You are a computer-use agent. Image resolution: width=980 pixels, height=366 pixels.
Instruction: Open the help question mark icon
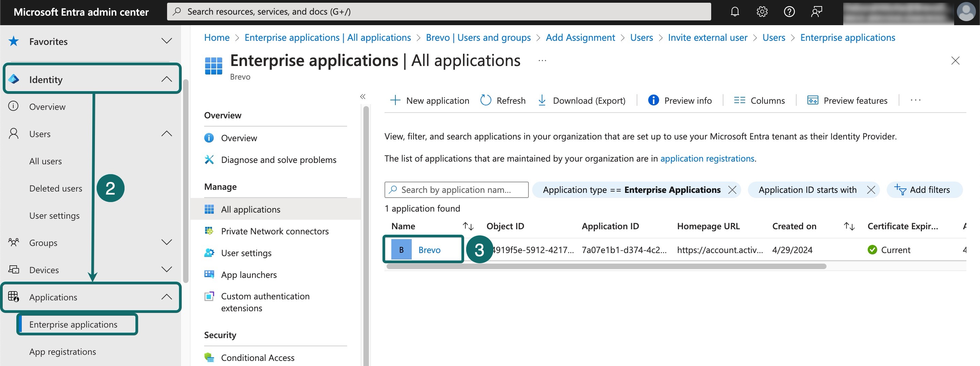[x=789, y=12]
